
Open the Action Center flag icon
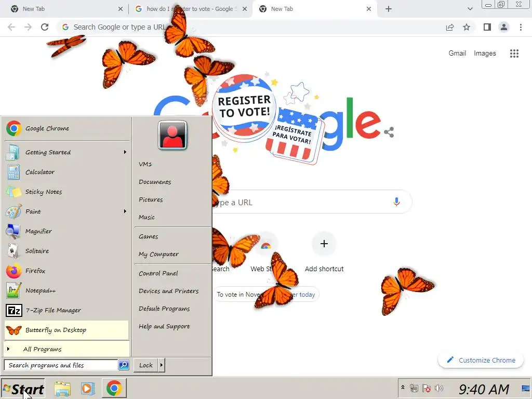427,388
